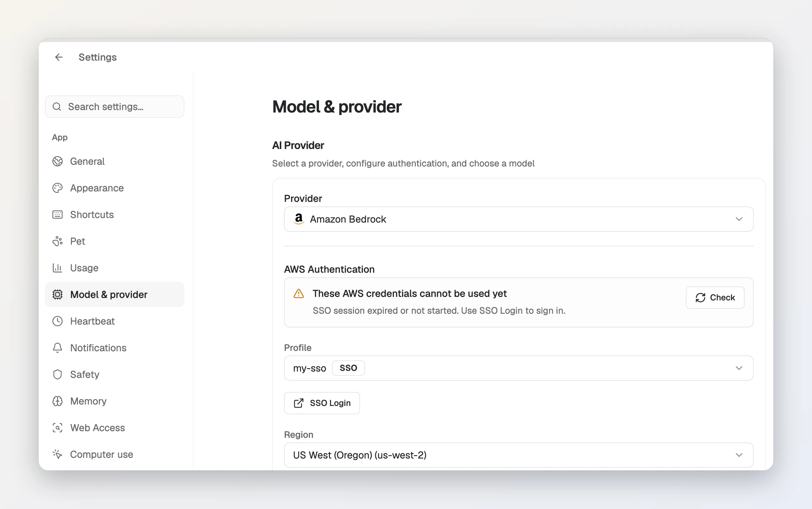Screen dimensions: 812x509
Task: Click the Model & provider chip icon
Action: click(x=57, y=294)
